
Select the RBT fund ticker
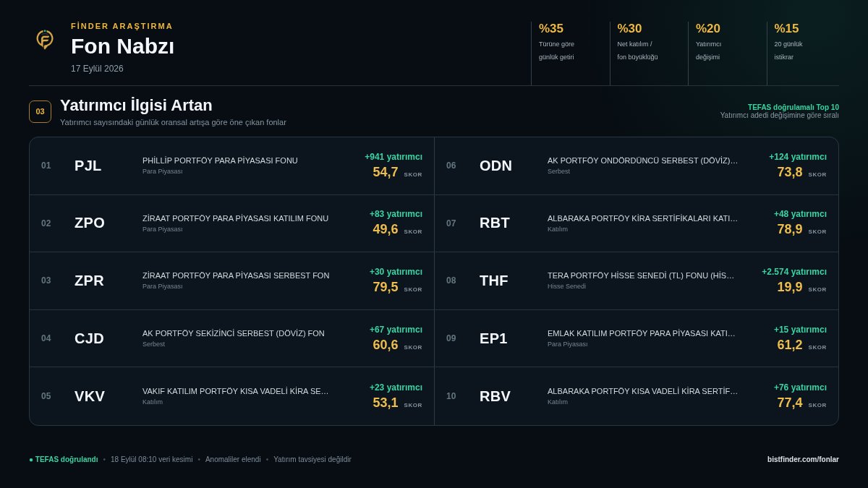pyautogui.click(x=495, y=223)
